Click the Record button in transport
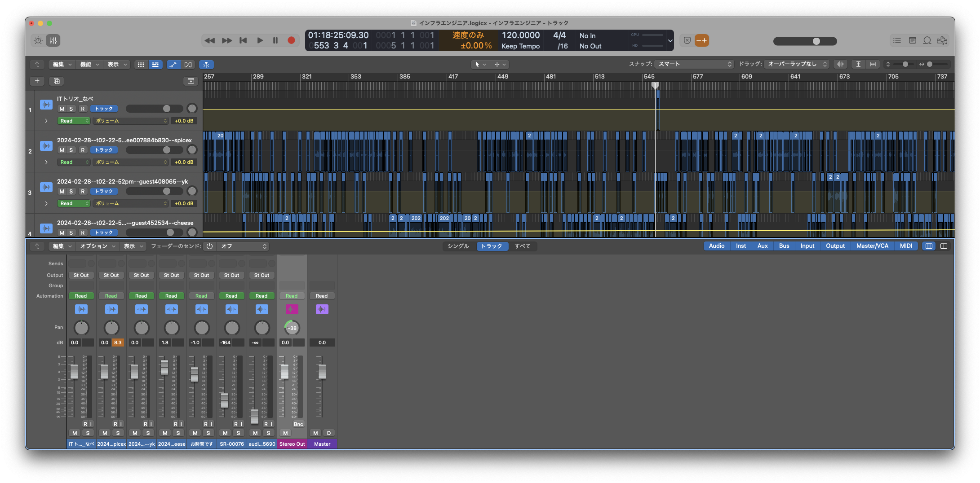This screenshot has width=980, height=483. point(291,40)
